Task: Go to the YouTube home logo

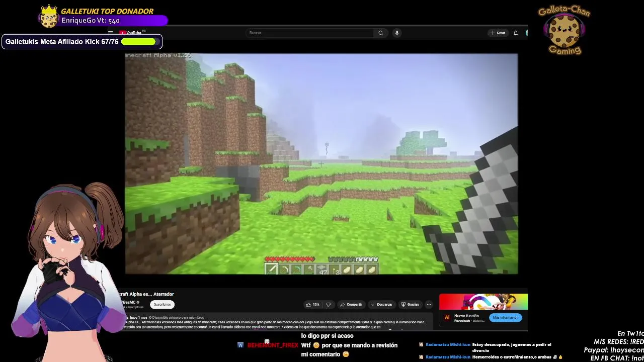Action: [132, 33]
